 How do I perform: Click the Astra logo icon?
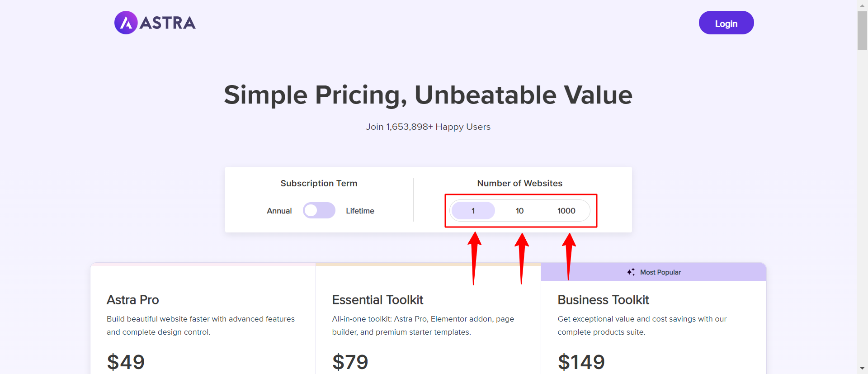(x=126, y=23)
